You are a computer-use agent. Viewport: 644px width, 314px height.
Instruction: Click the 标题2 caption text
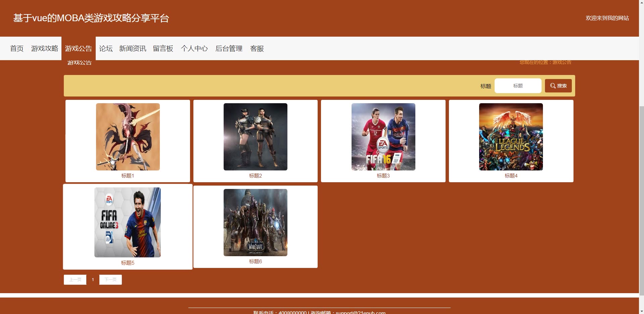pyautogui.click(x=256, y=176)
